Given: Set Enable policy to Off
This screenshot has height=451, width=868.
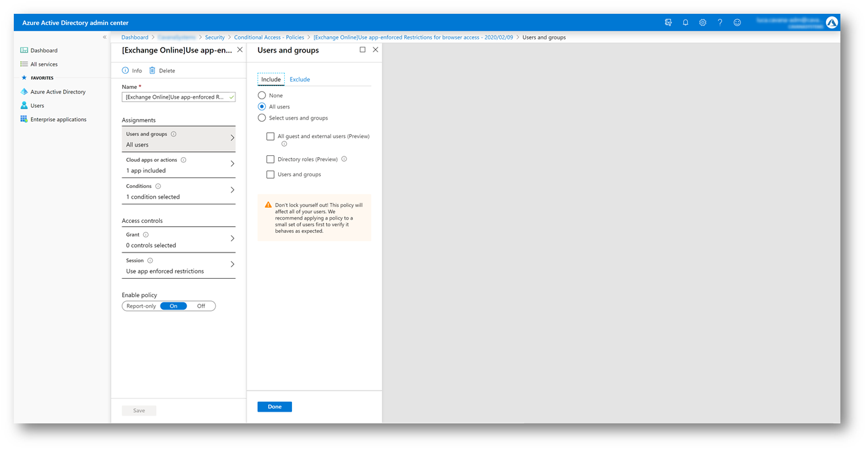Looking at the screenshot, I should click(201, 306).
